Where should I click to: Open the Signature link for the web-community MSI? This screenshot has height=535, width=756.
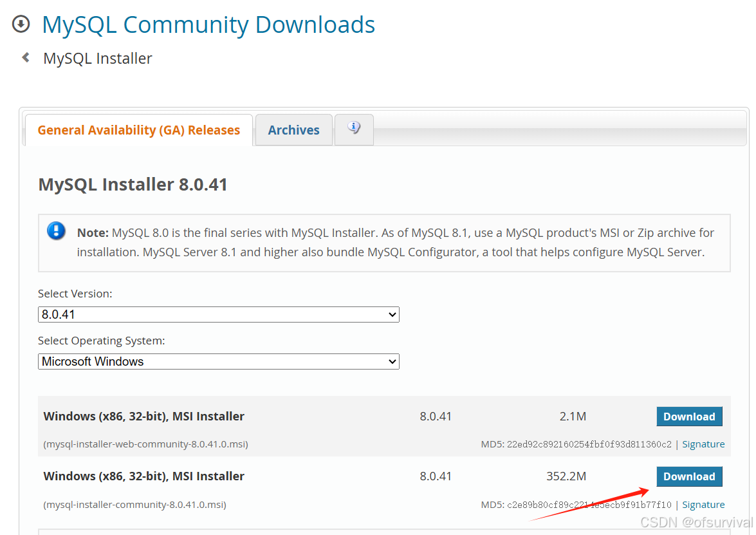[703, 444]
